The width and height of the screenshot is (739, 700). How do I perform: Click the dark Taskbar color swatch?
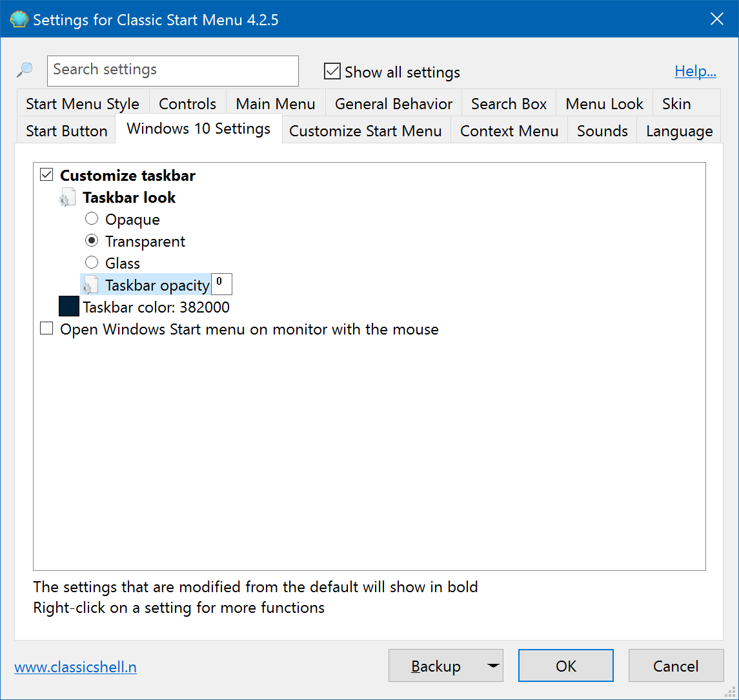(69, 306)
